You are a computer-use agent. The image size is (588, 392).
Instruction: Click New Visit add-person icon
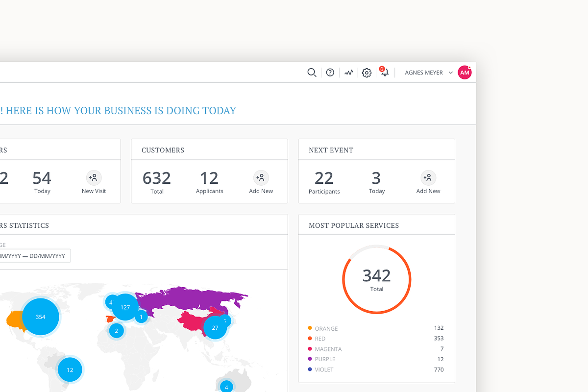coord(94,178)
